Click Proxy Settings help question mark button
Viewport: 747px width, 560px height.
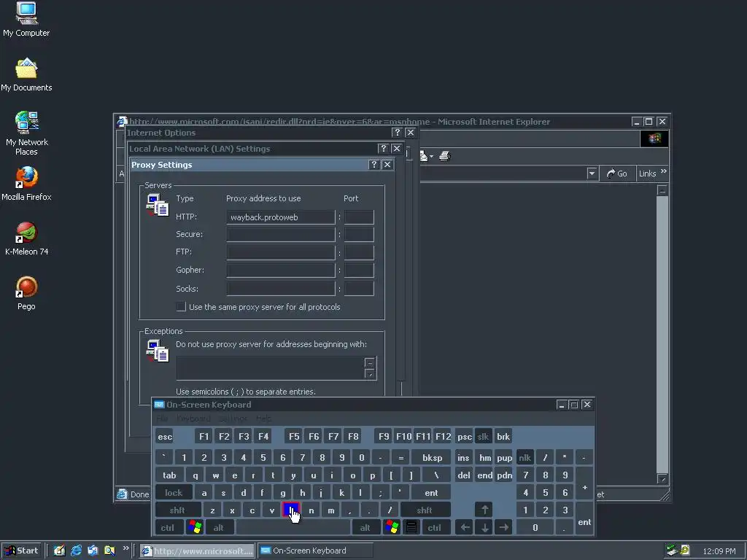point(374,164)
